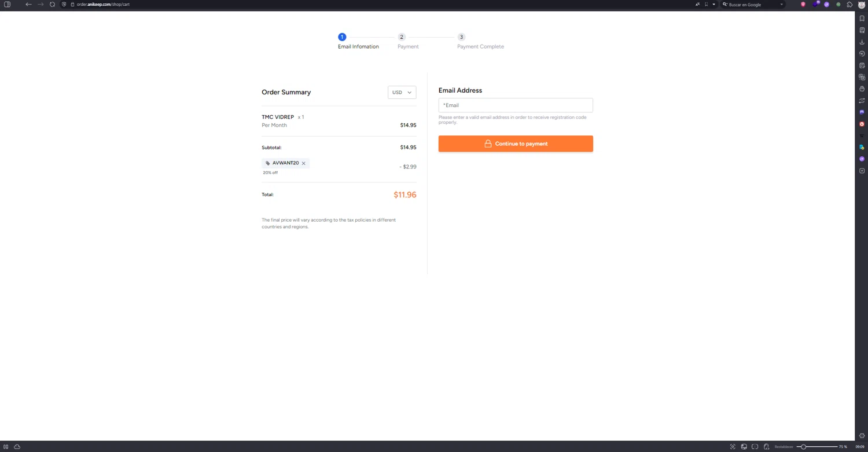Click Continue to payment button
The height and width of the screenshot is (452, 868).
(516, 144)
